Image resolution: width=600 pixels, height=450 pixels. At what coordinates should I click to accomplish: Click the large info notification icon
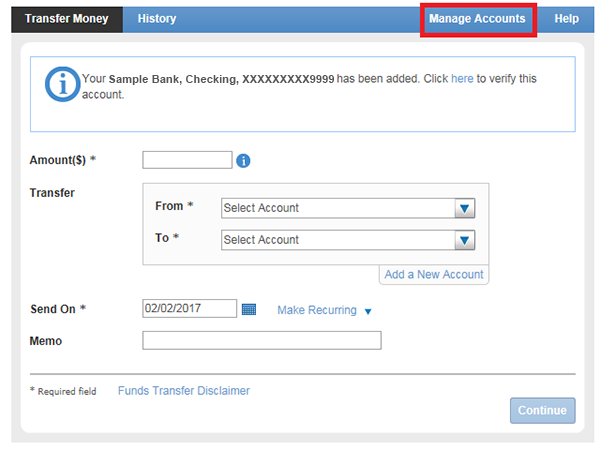point(63,84)
